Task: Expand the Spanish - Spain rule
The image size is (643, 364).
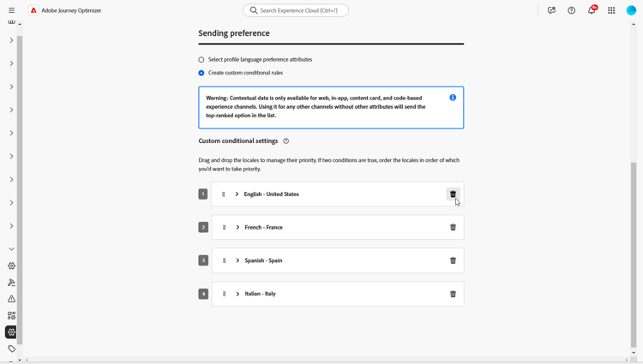Action: (237, 260)
